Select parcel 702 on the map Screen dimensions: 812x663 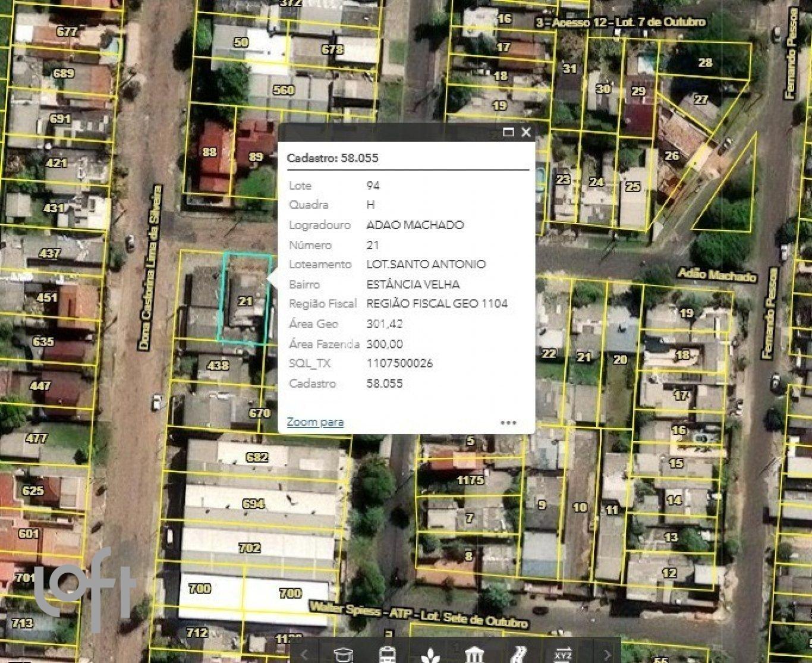(249, 548)
